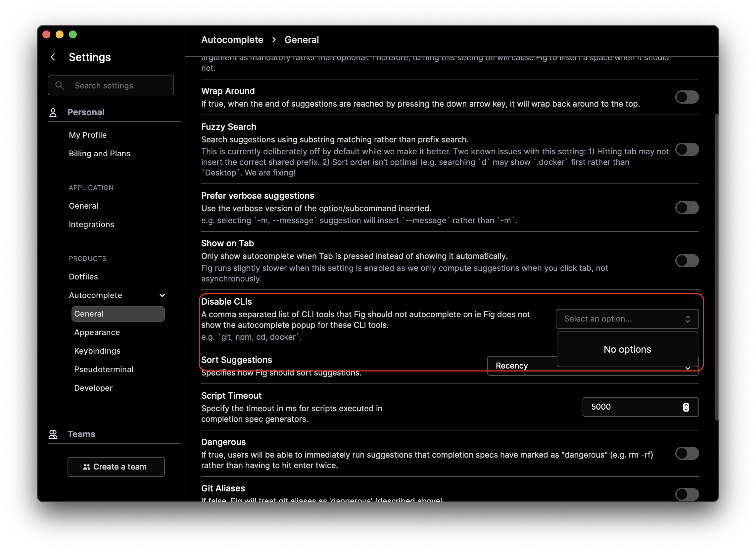The width and height of the screenshot is (756, 551).
Task: Click the back arrow beside Settings
Action: point(53,57)
